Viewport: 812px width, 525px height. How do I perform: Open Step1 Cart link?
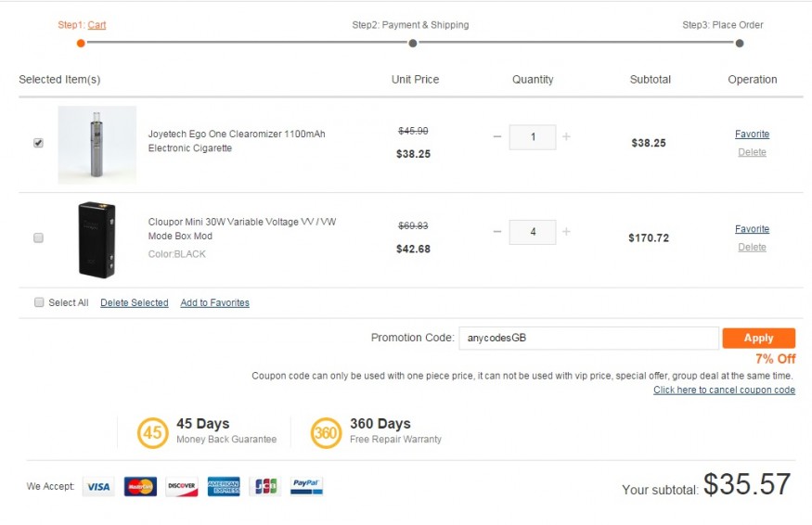click(97, 25)
